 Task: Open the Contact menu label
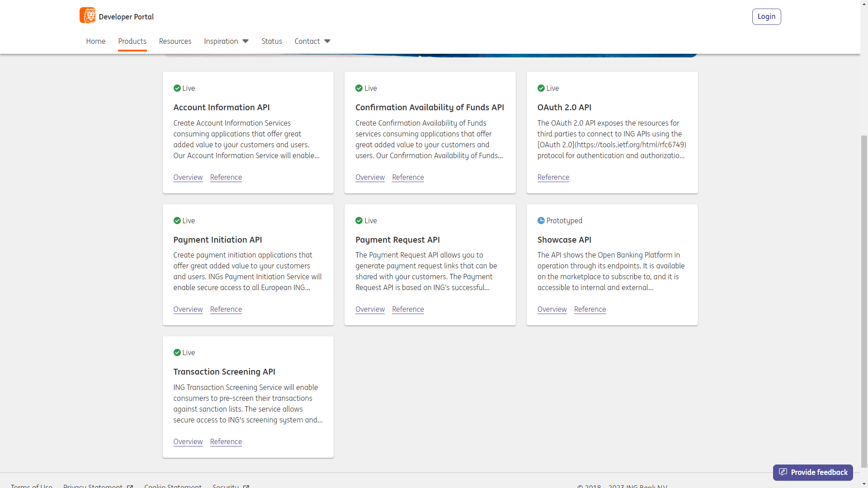pyautogui.click(x=307, y=41)
